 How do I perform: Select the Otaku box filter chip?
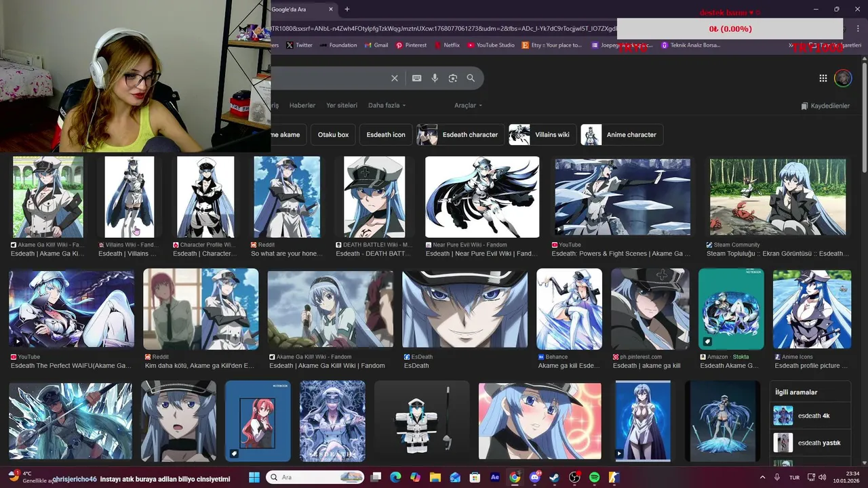coord(333,135)
